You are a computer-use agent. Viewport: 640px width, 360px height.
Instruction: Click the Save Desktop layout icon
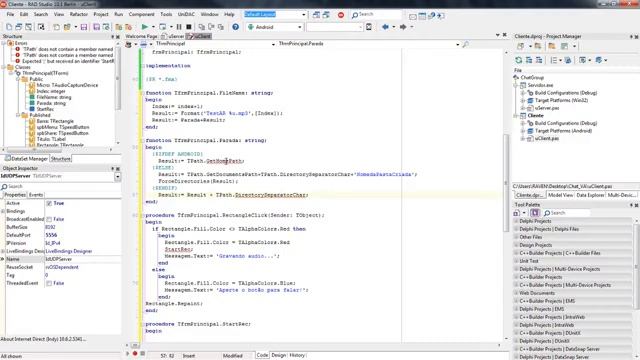[316, 15]
